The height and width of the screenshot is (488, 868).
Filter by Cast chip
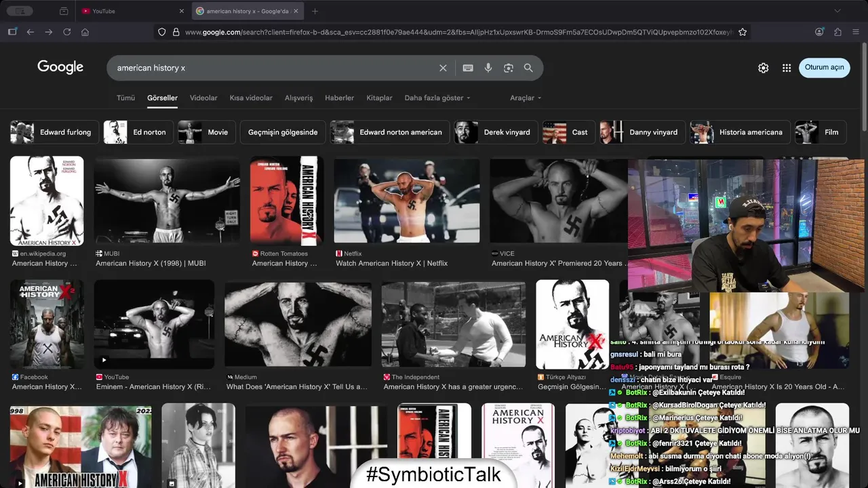point(569,132)
